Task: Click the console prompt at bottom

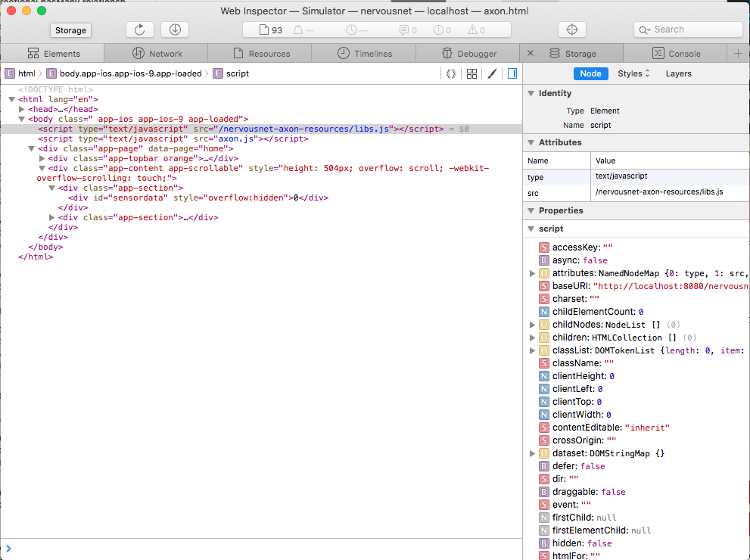Action: pos(261,549)
